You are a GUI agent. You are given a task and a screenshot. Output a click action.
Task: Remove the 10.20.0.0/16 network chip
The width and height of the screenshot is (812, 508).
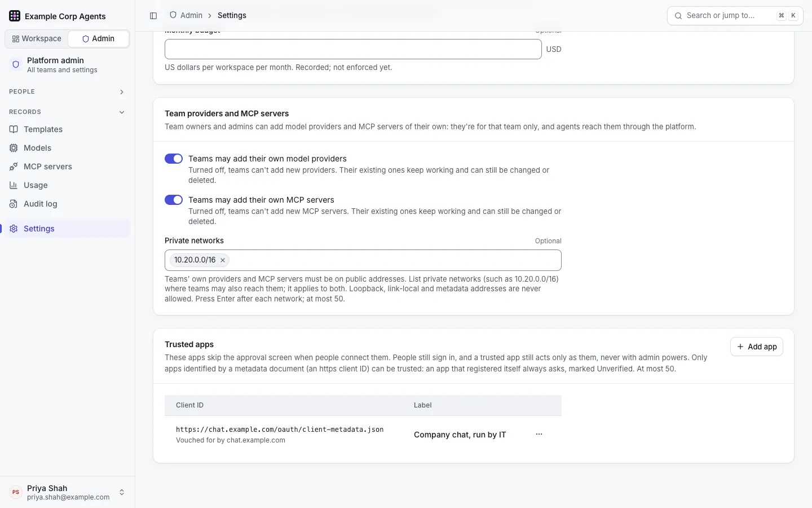223,260
